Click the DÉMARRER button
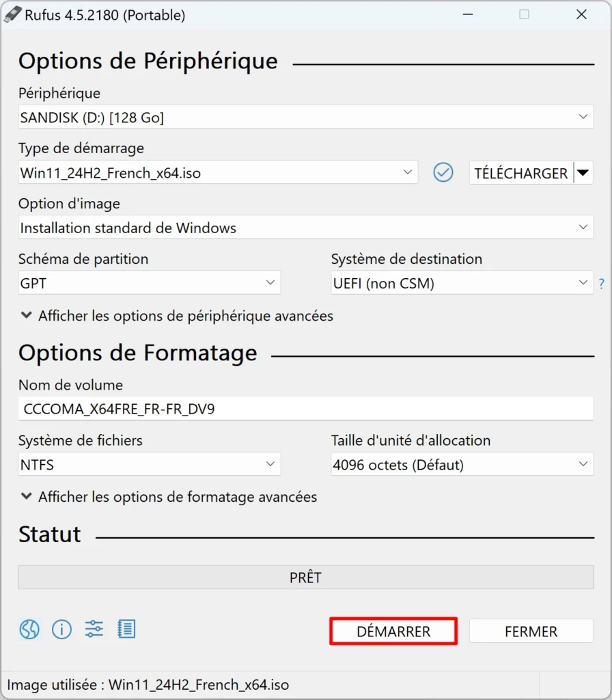The image size is (612, 700). (x=393, y=631)
